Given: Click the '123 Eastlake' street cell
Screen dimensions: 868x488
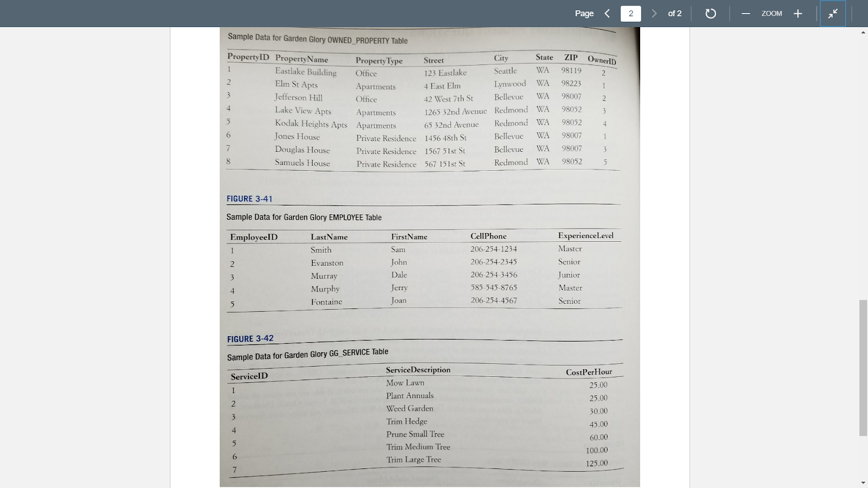Looking at the screenshot, I should [445, 73].
